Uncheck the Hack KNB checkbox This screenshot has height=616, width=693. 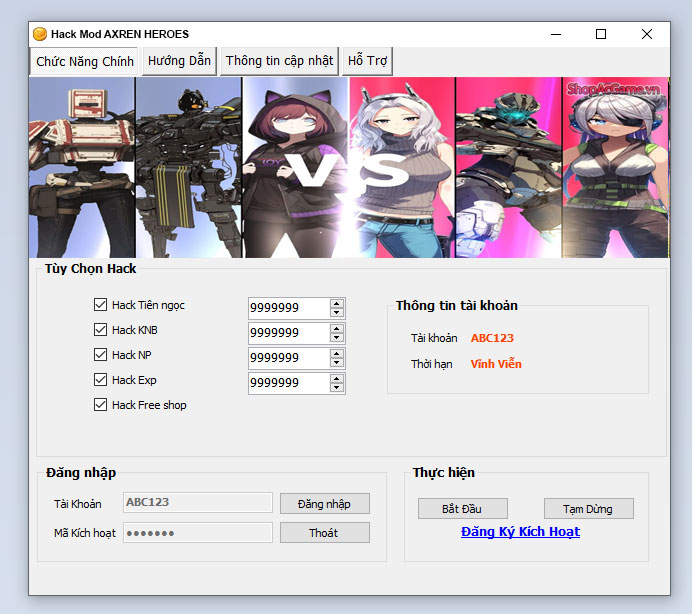[100, 330]
